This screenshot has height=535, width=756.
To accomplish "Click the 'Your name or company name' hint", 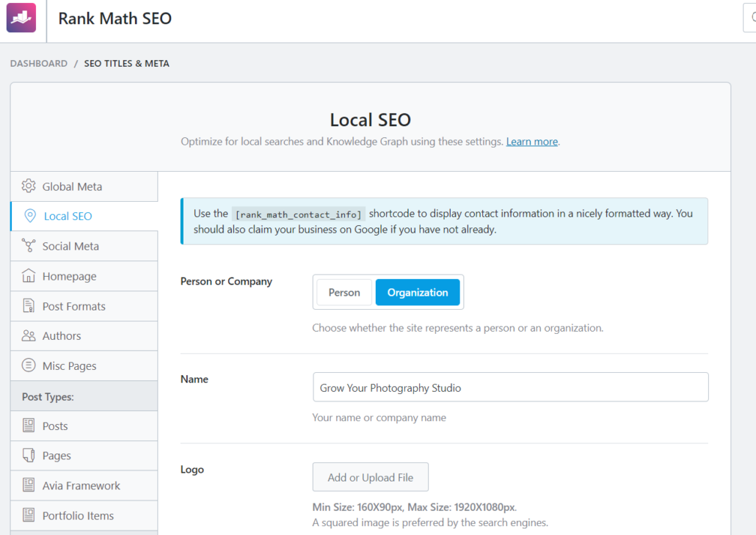I will coord(379,418).
